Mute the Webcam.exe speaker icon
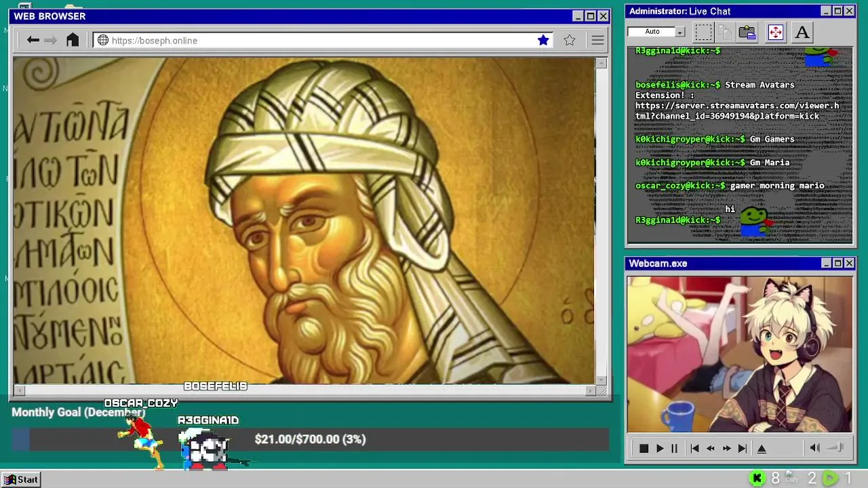 (x=815, y=447)
